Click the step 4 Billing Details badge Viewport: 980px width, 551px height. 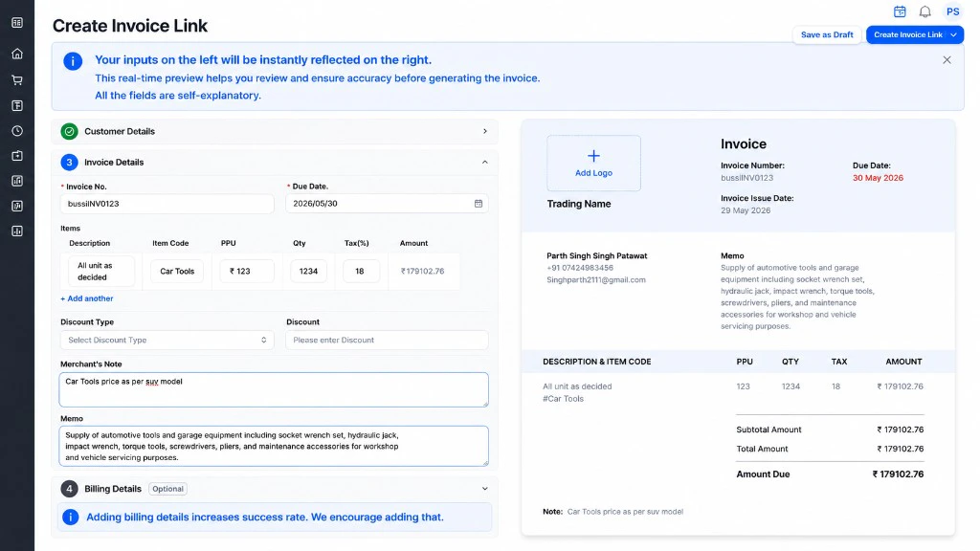point(69,489)
